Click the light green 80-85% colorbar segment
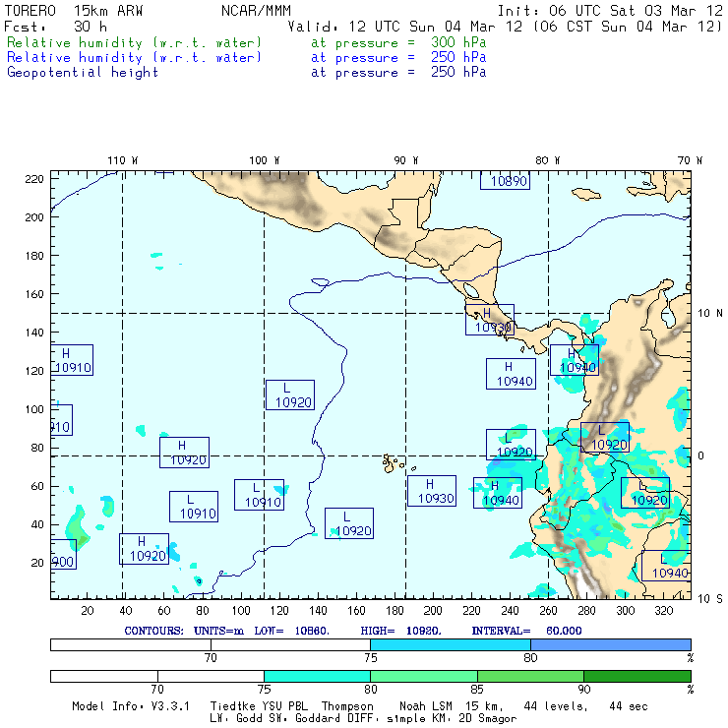Image resolution: width=728 pixels, height=728 pixels. [x=423, y=677]
